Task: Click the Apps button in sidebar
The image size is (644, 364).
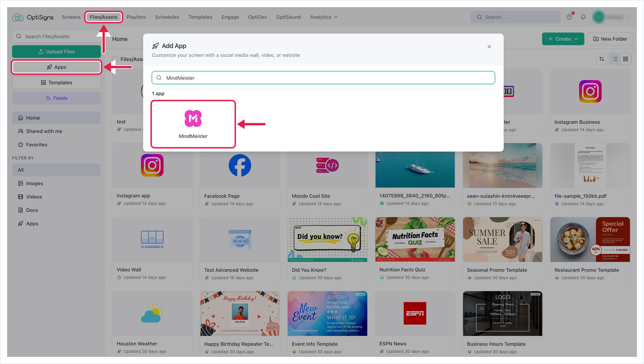Action: (56, 67)
